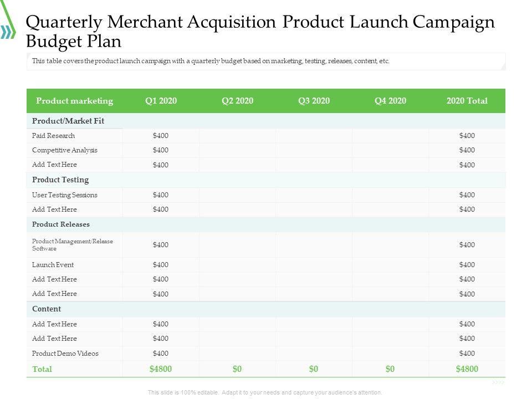Click the table description text box
The height and width of the screenshot is (399, 532).
[x=266, y=62]
